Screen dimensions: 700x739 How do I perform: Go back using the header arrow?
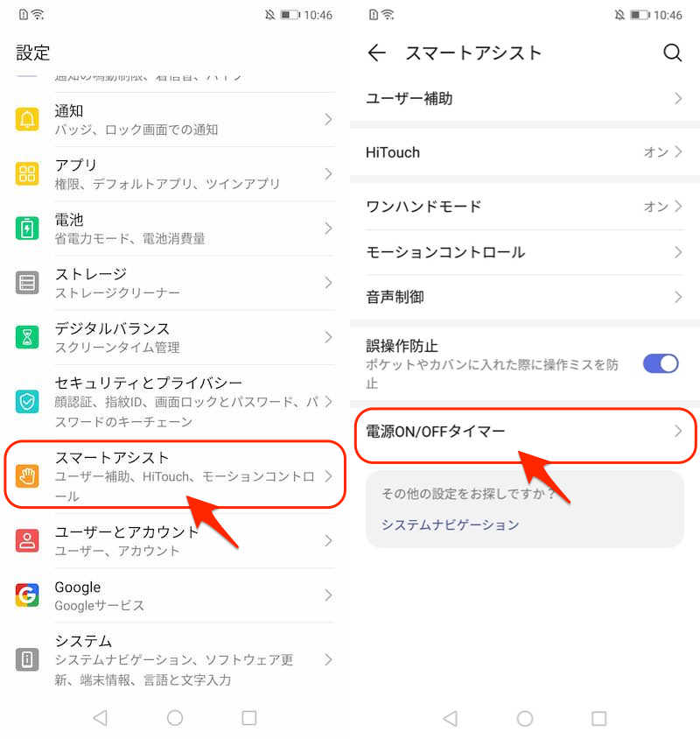click(376, 53)
